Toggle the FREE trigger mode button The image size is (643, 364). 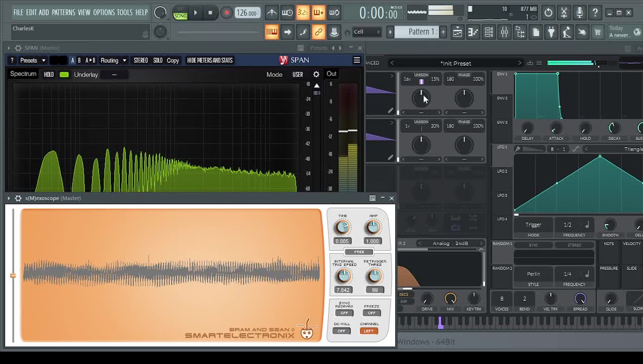pyautogui.click(x=359, y=252)
